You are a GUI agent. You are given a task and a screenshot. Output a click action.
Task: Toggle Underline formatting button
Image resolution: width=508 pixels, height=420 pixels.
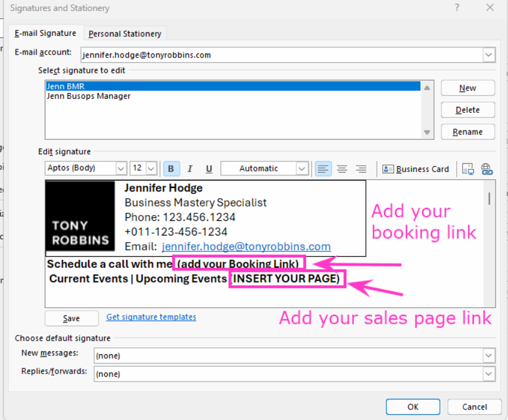209,169
